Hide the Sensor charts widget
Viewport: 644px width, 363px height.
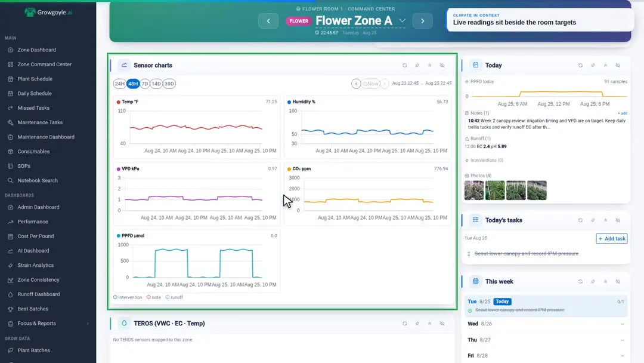pyautogui.click(x=442, y=65)
